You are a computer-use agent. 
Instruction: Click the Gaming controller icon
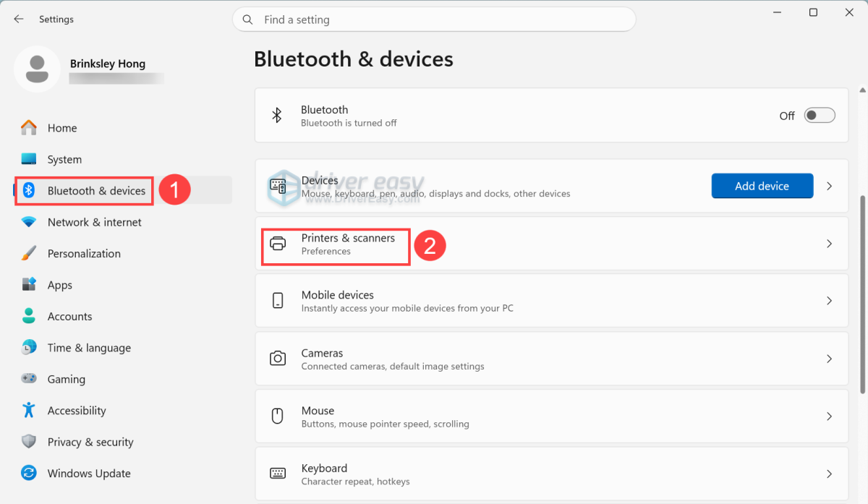coord(29,379)
